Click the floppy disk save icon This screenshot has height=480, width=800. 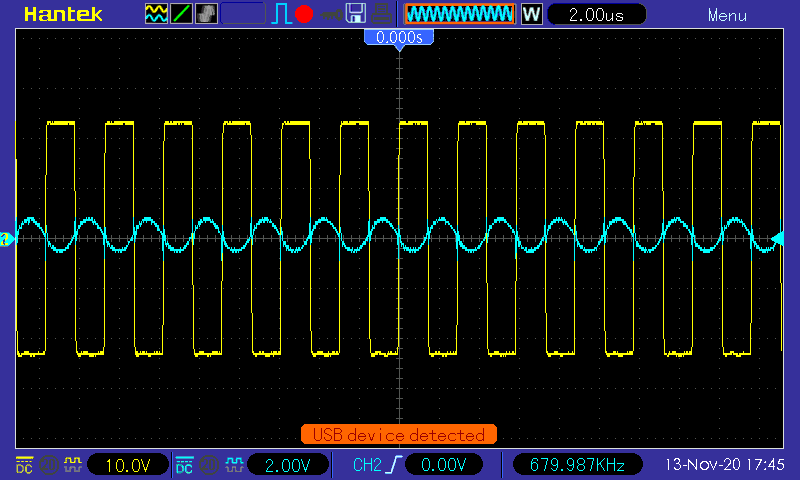(x=356, y=14)
